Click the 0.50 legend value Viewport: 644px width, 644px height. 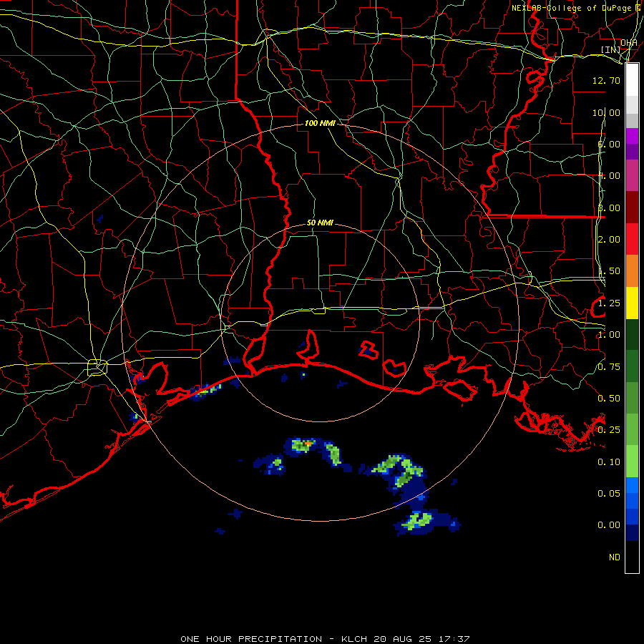[609, 399]
